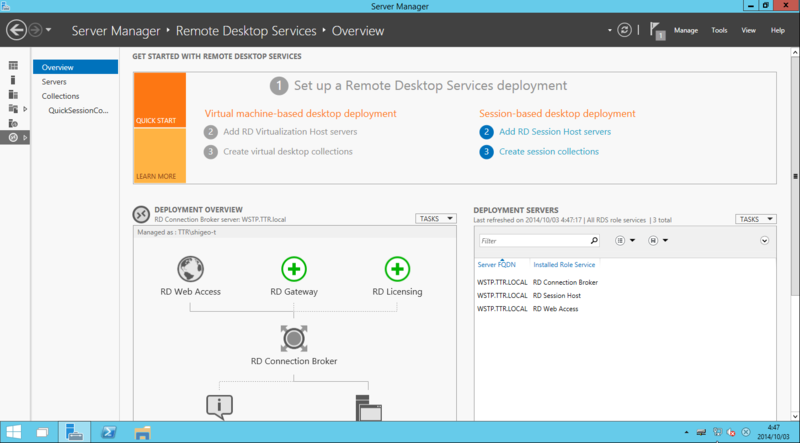Click the Filter text box
Screen dimensions: 800x443
pyautogui.click(x=535, y=241)
